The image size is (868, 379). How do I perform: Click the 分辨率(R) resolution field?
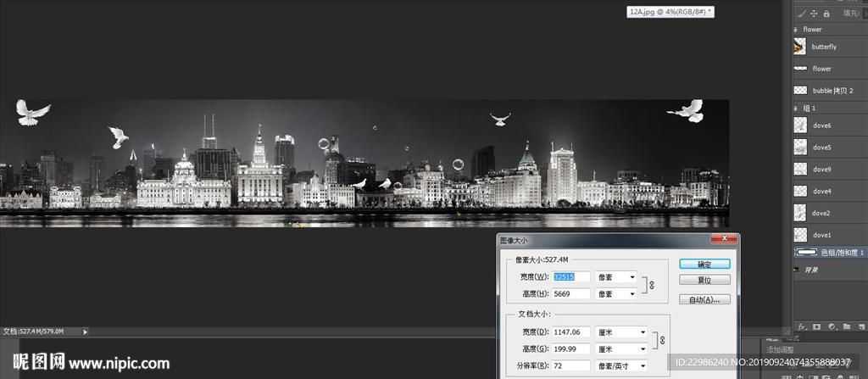570,365
